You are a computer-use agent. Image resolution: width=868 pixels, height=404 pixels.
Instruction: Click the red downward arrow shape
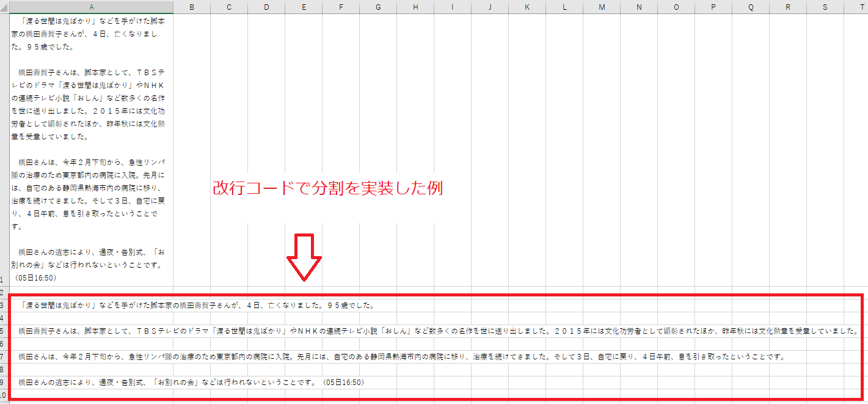point(305,257)
